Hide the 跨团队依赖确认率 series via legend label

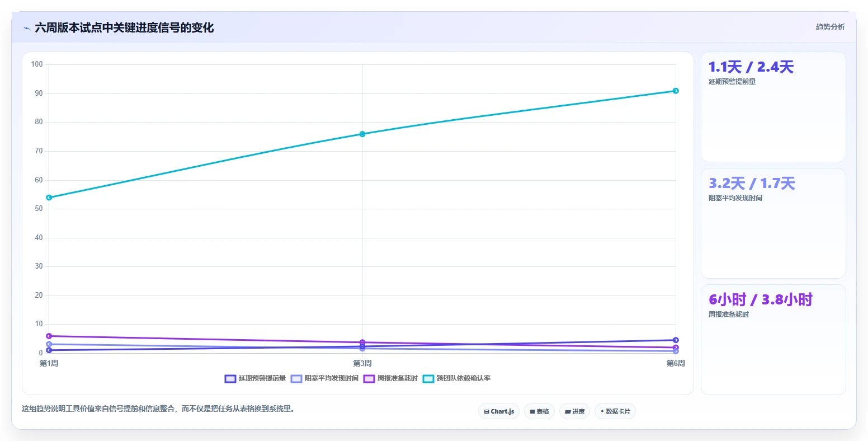(464, 379)
